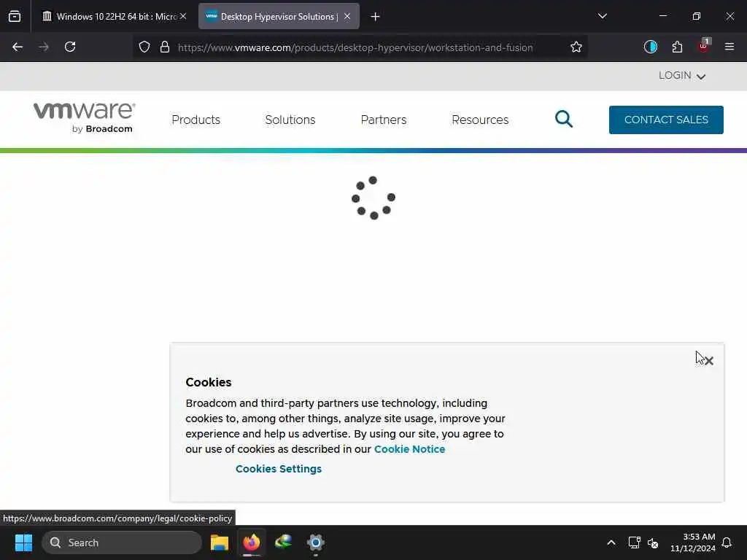Go to VMware by Broadcom logo home

(85, 117)
